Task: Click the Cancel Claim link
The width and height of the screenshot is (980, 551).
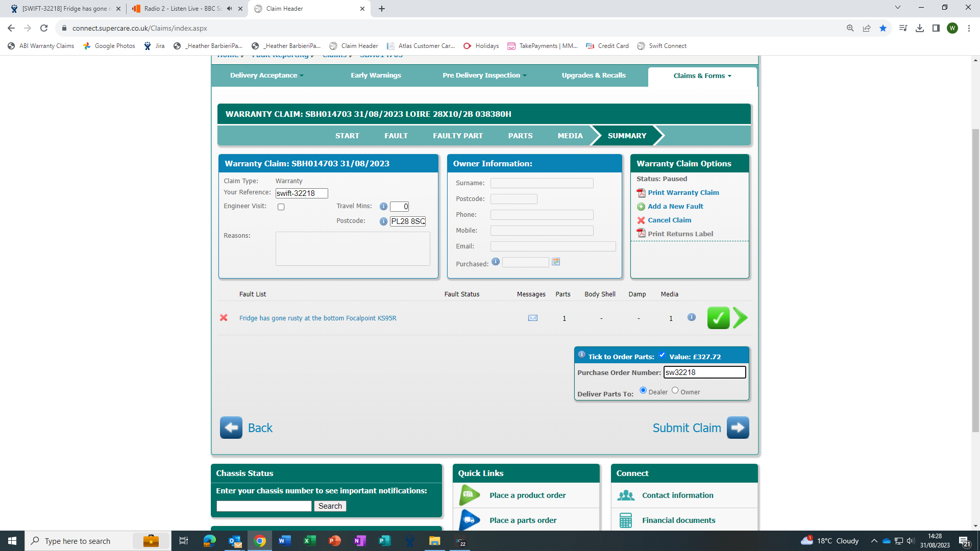Action: click(669, 220)
